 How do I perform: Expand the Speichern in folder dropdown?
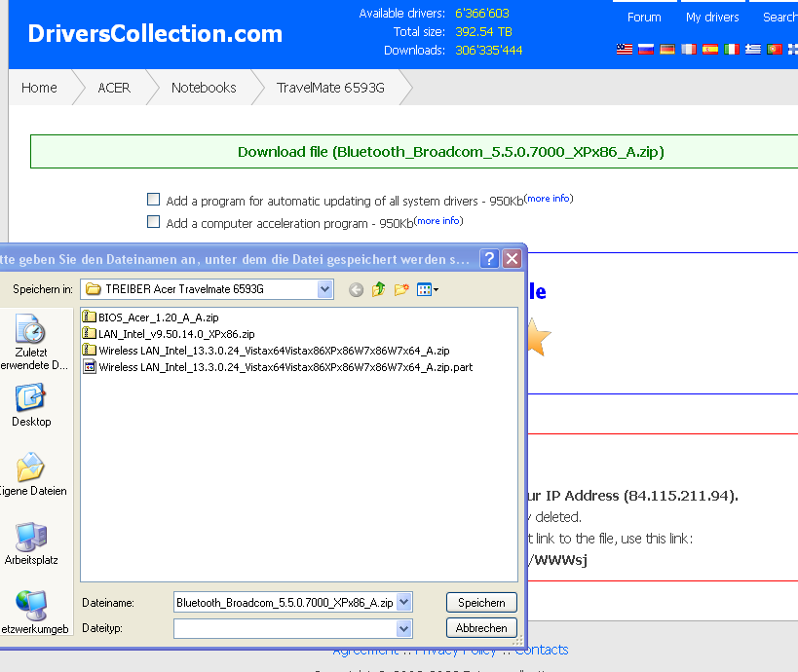pos(324,289)
